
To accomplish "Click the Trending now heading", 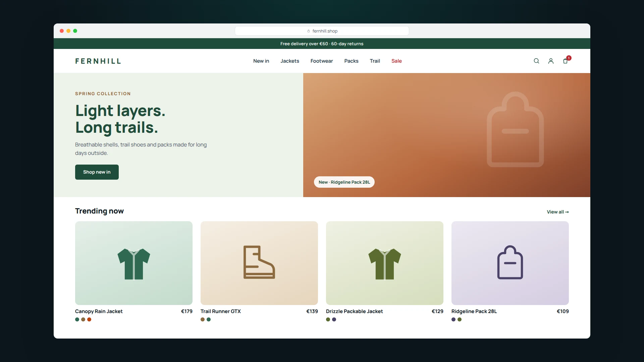I will pyautogui.click(x=99, y=211).
